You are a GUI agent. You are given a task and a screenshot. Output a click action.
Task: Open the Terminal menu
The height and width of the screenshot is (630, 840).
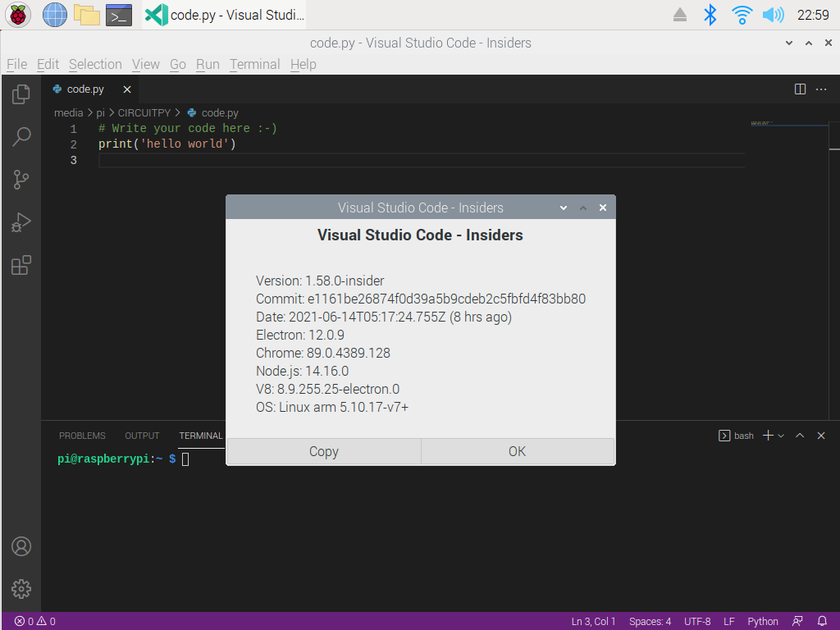[255, 64]
